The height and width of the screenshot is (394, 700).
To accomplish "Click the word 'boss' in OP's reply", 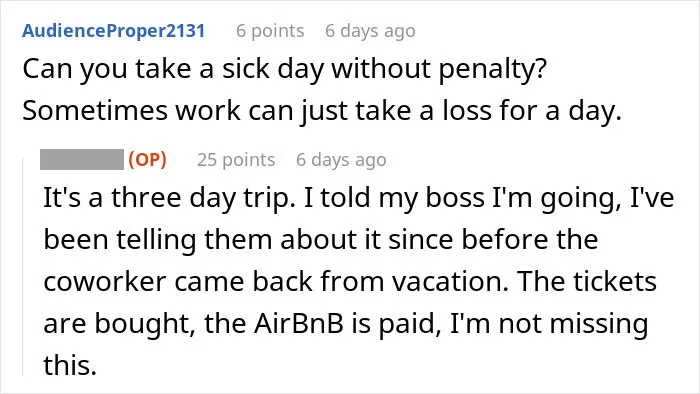I will coord(455,198).
